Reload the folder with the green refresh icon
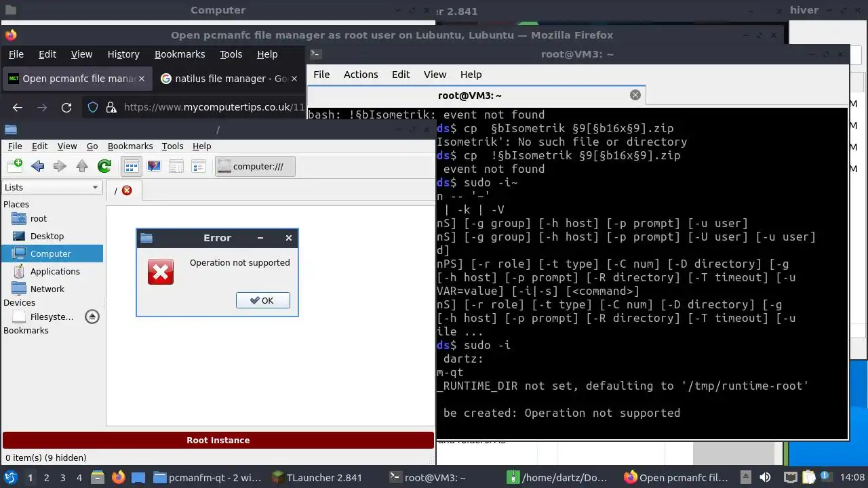Viewport: 868px width, 488px height. [x=104, y=166]
